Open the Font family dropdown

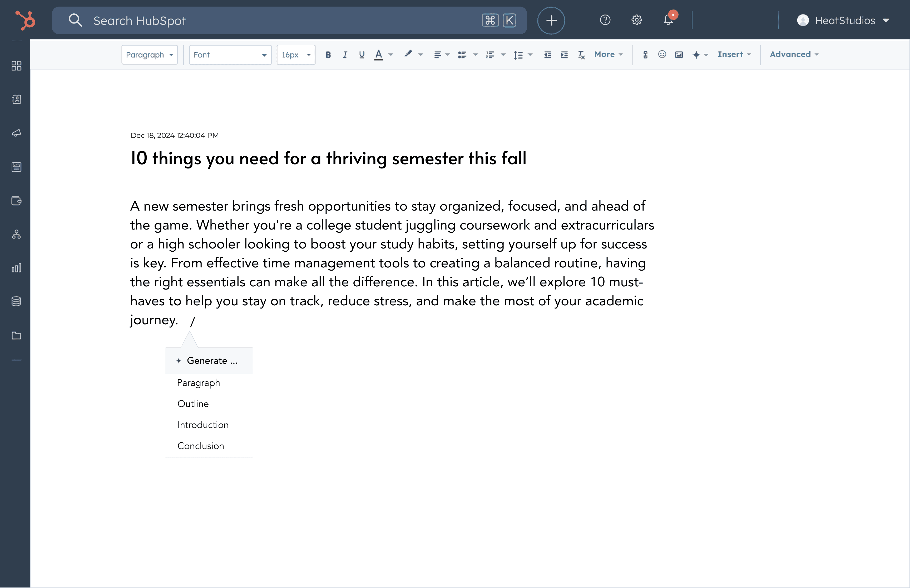coord(230,54)
